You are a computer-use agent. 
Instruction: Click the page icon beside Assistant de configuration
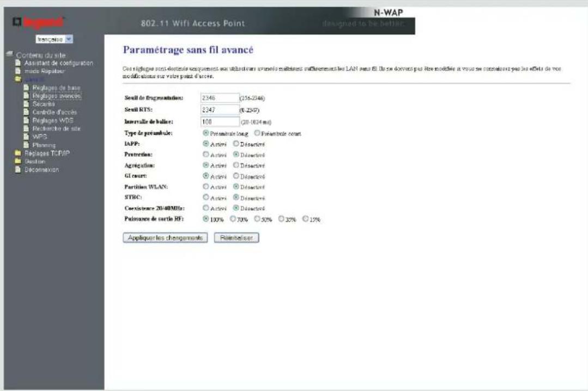coord(17,63)
